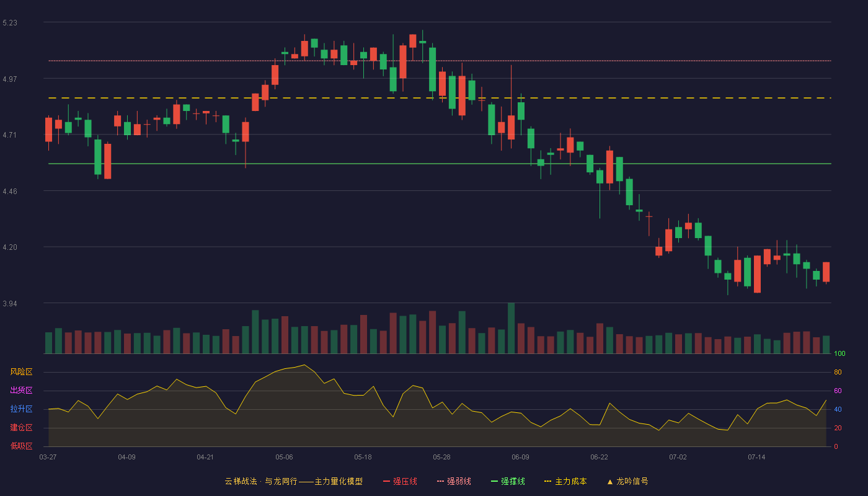
Task: Select the 拉升区 zone label
Action: click(22, 409)
